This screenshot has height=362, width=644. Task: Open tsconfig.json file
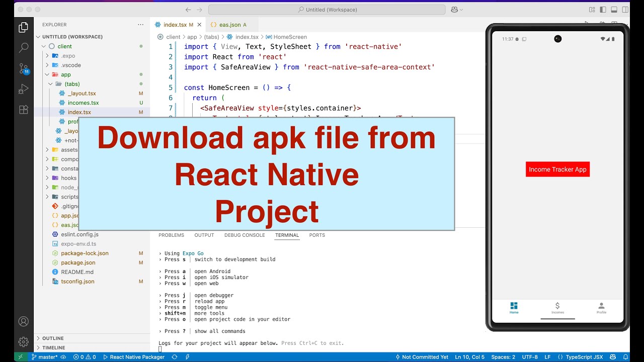77,282
